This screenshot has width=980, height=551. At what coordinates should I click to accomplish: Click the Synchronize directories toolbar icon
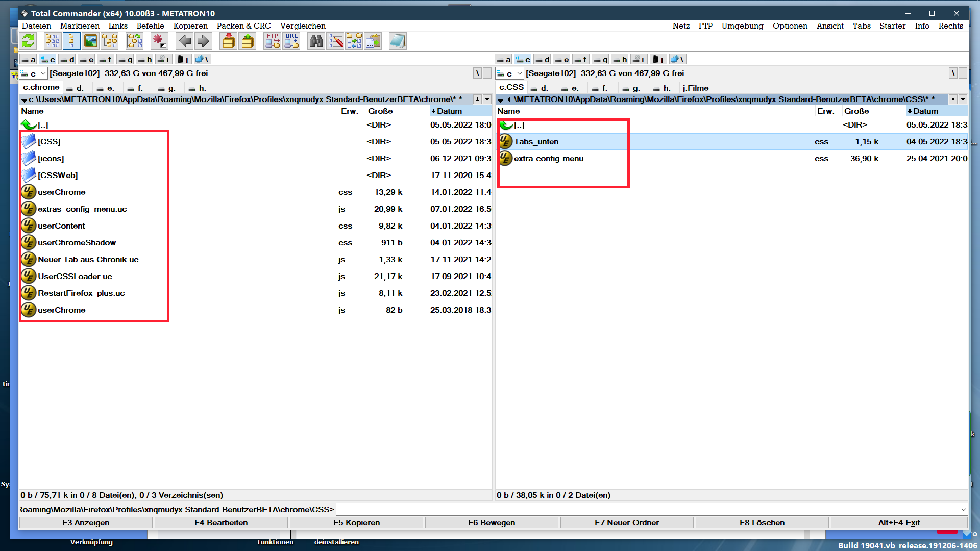(x=354, y=41)
